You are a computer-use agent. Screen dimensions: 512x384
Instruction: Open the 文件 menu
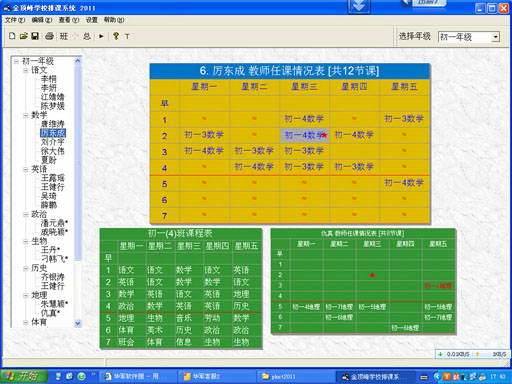coord(15,20)
